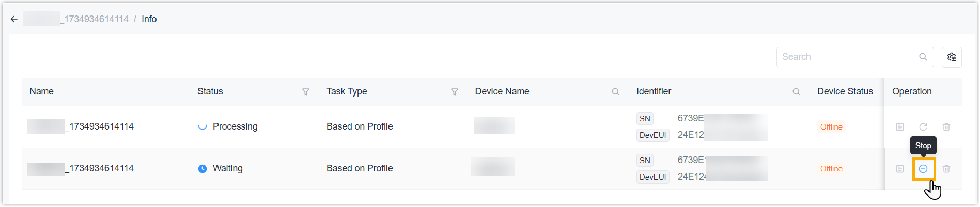This screenshot has width=980, height=207.
Task: View log details of the Waiting task
Action: [x=900, y=169]
